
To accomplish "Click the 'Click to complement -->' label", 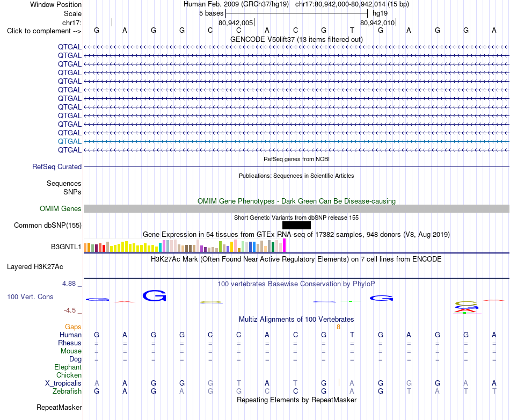I will point(44,31).
